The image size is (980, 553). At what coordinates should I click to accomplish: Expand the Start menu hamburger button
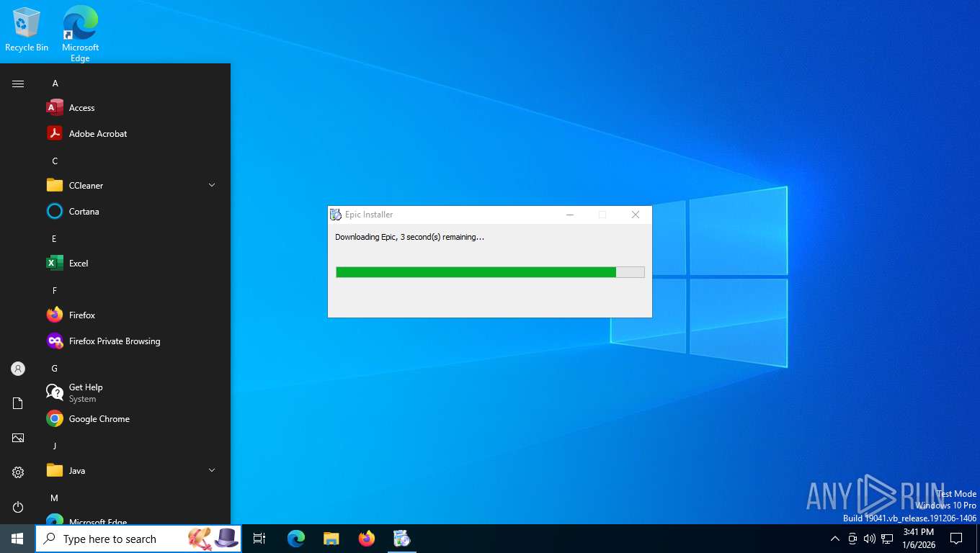pos(18,84)
